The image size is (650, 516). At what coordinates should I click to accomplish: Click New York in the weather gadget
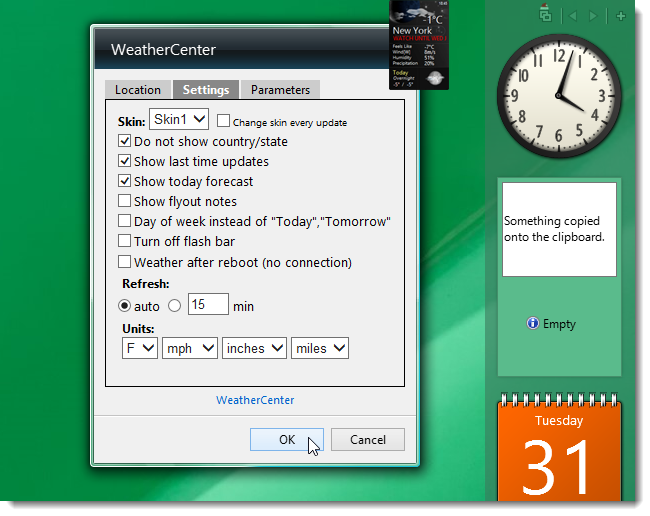point(412,31)
